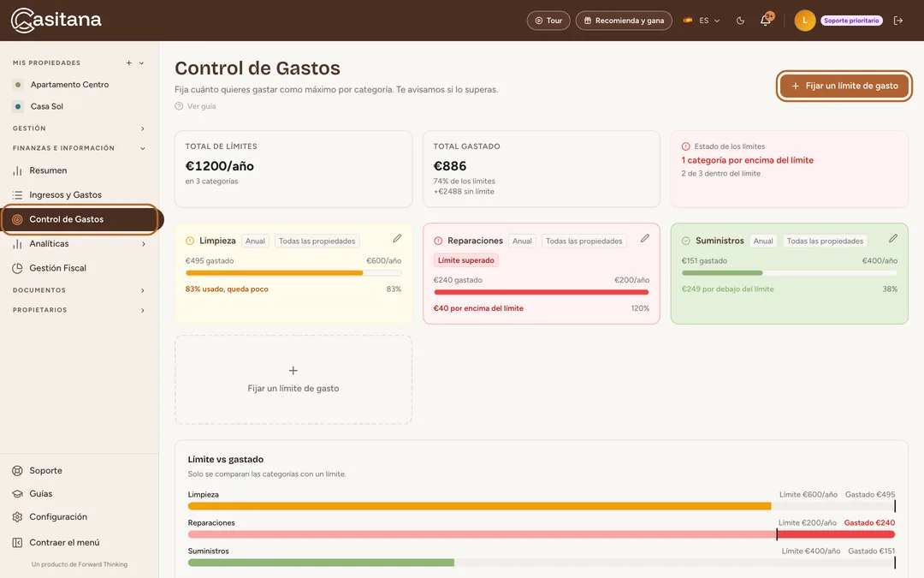Click the gift icon in Recomienda y gana
The height and width of the screenshot is (578, 924).
point(588,21)
